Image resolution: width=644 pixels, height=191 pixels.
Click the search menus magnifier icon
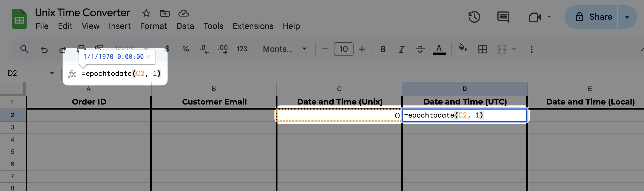(24, 49)
